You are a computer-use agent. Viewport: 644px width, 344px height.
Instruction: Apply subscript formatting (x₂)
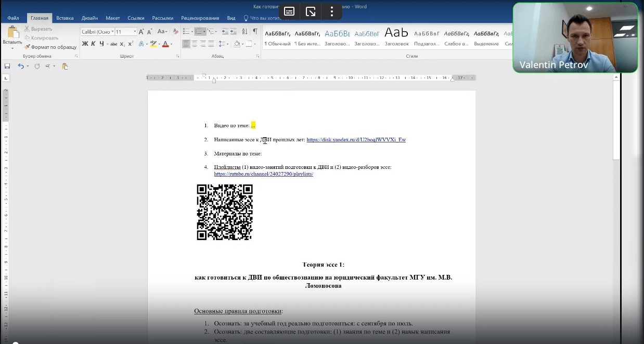[121, 44]
